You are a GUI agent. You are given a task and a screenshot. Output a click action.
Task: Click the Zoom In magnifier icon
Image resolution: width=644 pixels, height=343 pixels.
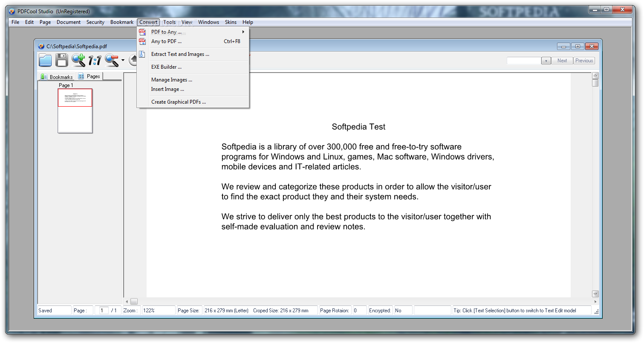tap(78, 60)
